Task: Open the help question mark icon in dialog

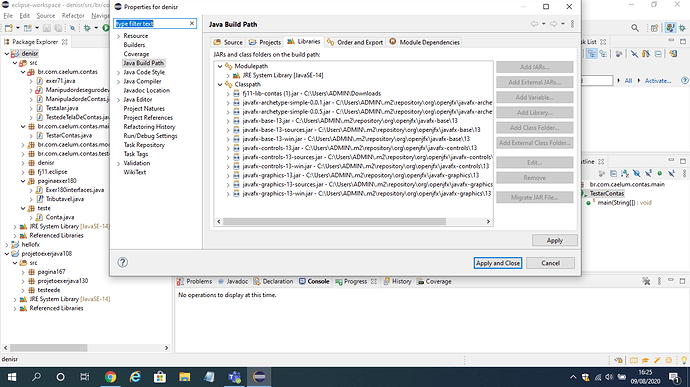Action: [x=122, y=262]
